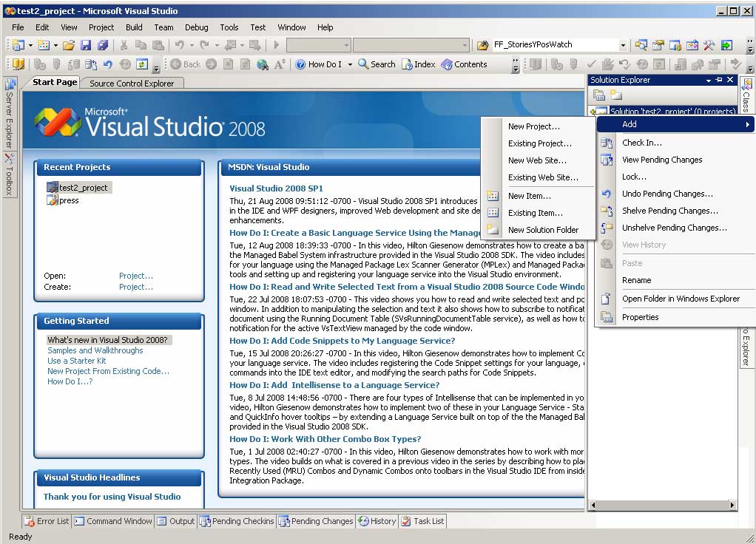This screenshot has height=544, width=756.
Task: Open the Pending Changes bottom tab
Action: pyautogui.click(x=317, y=521)
